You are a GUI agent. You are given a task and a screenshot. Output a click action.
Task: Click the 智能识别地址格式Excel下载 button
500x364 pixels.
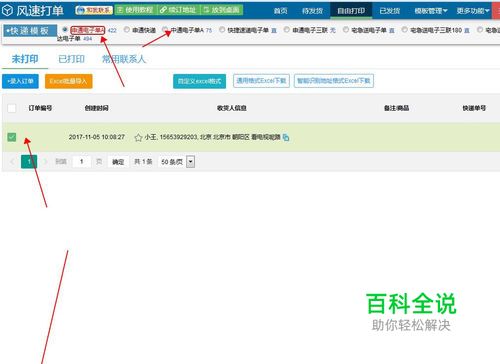point(334,81)
